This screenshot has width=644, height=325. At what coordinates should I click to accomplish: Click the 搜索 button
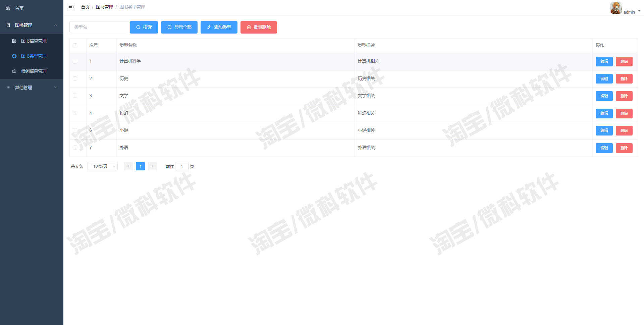[x=144, y=27]
